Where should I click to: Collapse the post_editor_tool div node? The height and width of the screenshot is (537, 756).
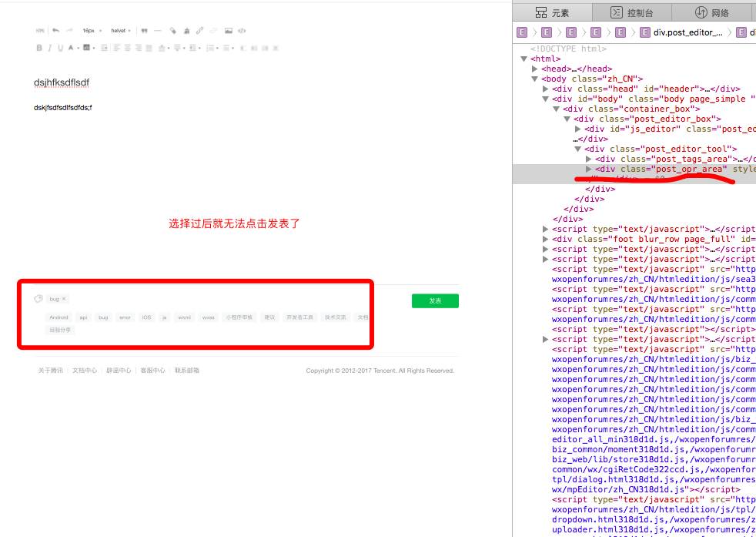[578, 149]
